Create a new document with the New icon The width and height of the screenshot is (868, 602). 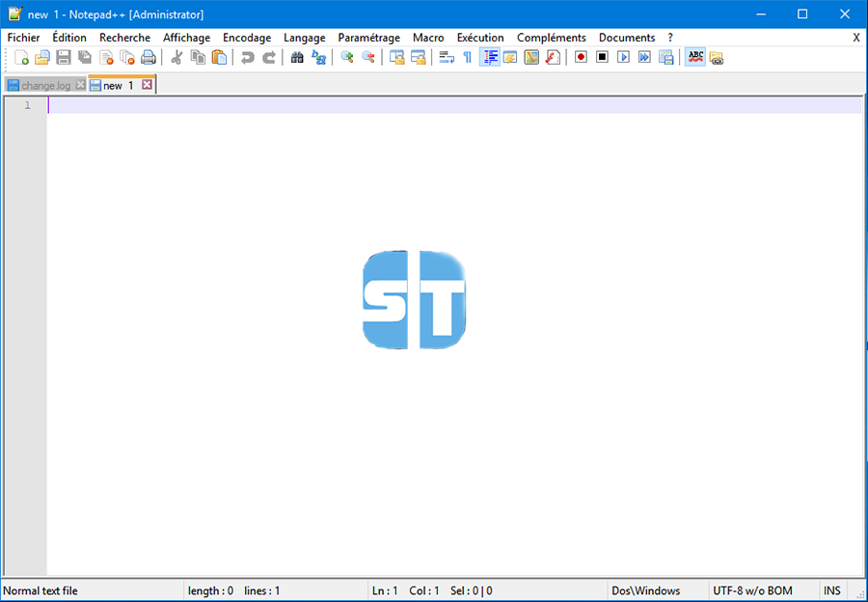point(21,57)
